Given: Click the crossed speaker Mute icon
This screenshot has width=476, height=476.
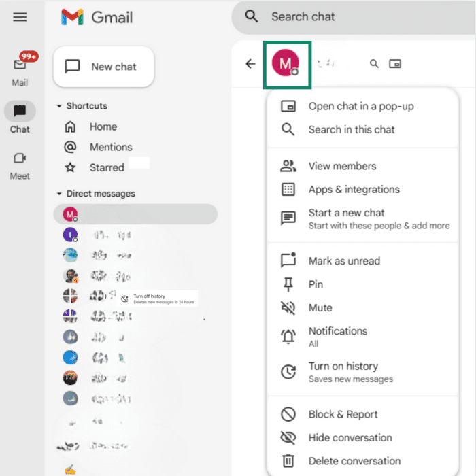Looking at the screenshot, I should 288,308.
